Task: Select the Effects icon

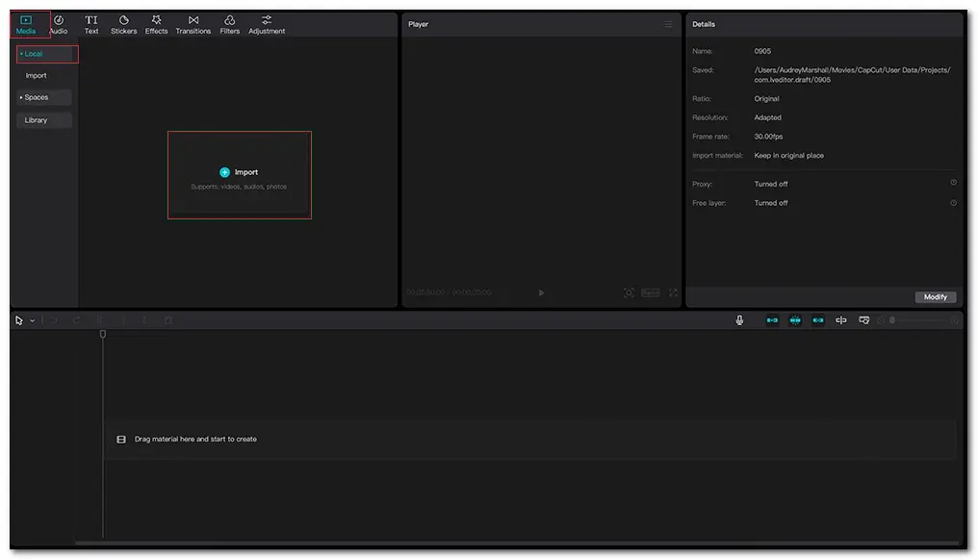Action: (156, 24)
